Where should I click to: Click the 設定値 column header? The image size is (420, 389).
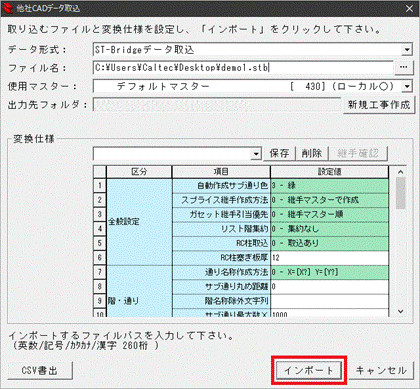point(329,172)
